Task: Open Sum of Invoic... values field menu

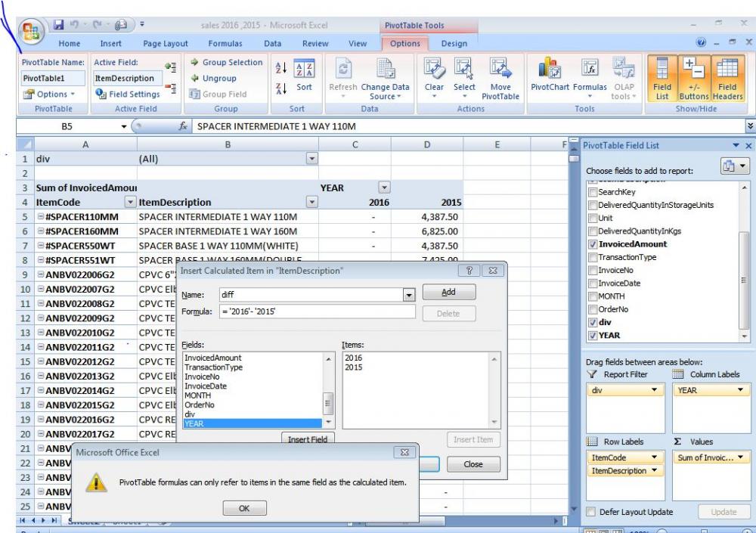Action: point(740,457)
